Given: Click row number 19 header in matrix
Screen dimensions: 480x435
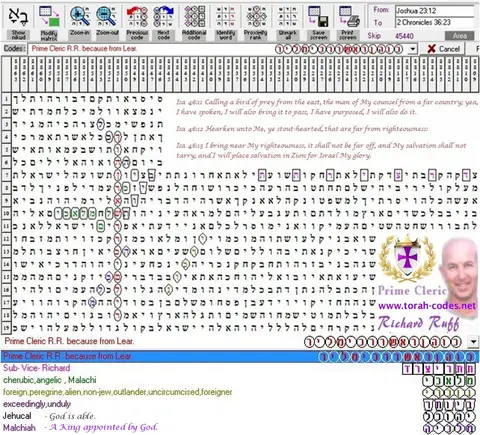Looking at the screenshot, I should [x=6, y=328].
